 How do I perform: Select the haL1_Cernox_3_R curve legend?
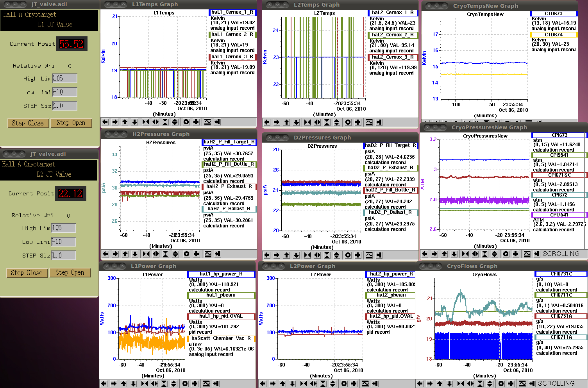[x=232, y=57]
